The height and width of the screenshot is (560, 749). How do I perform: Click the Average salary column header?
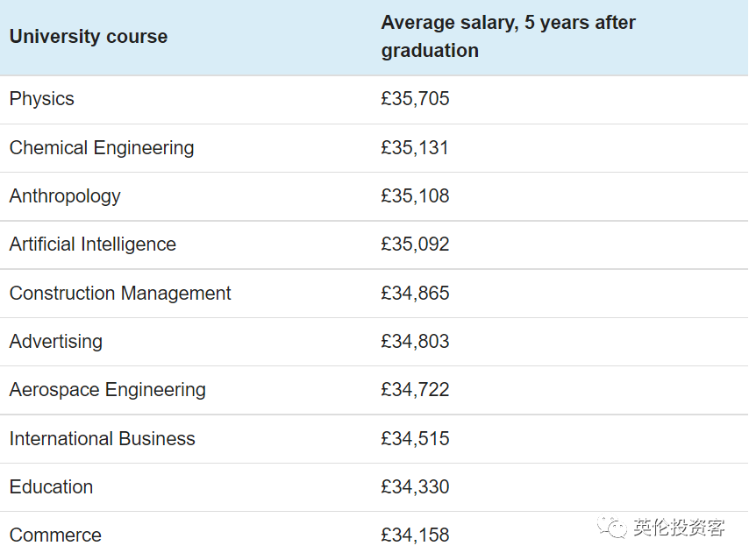(x=508, y=37)
